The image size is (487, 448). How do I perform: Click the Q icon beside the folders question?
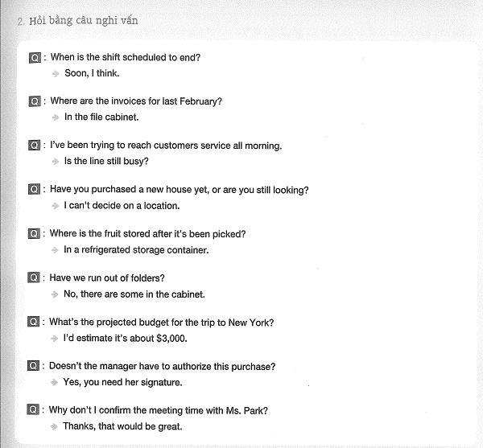click(x=34, y=277)
